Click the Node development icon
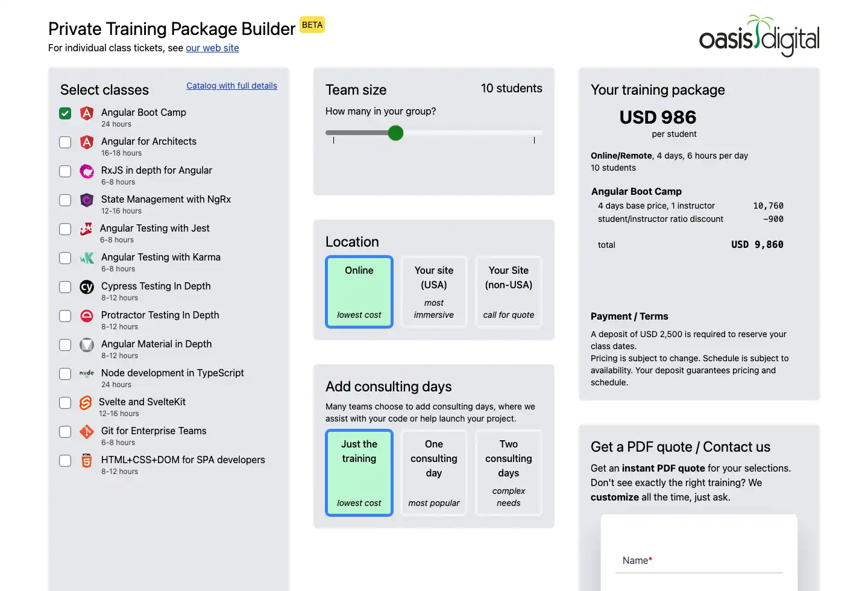 pyautogui.click(x=87, y=373)
